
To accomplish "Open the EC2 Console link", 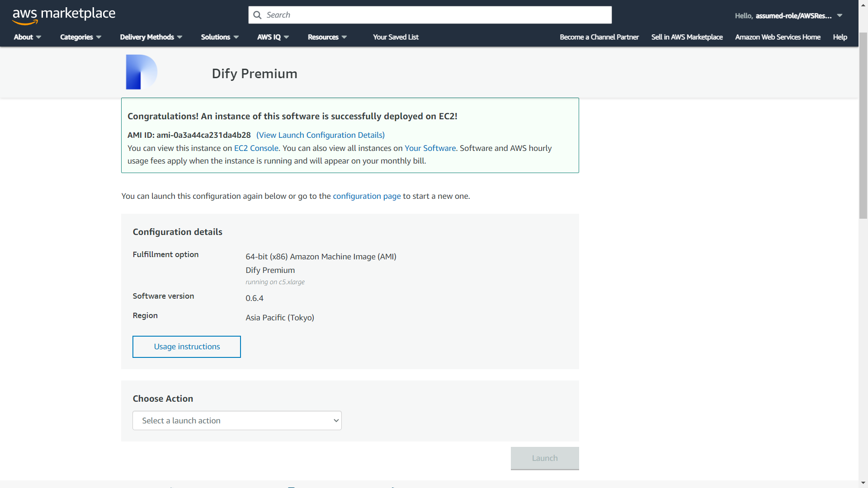I will coord(256,148).
